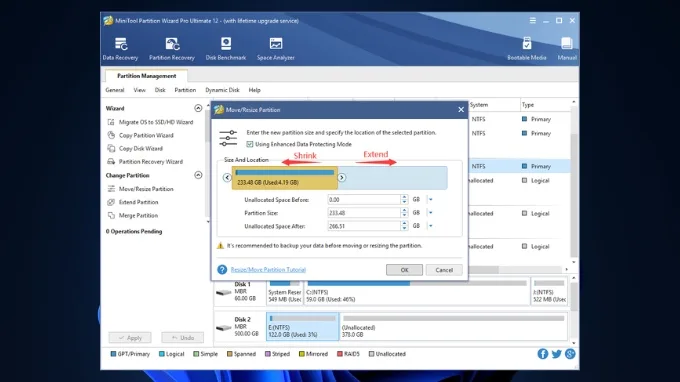Open the hamburger menu in title bar
Screen dimensions: 680x382
point(533,20)
